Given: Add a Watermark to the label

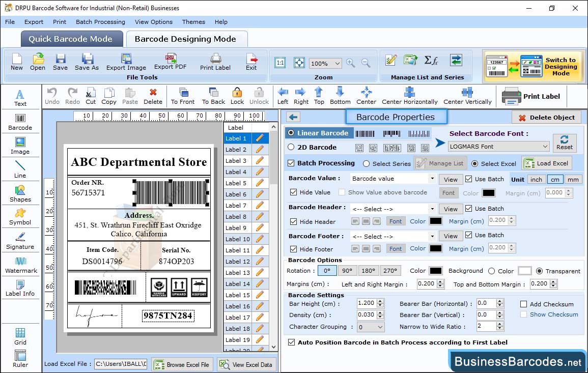Looking at the screenshot, I should click(x=21, y=265).
